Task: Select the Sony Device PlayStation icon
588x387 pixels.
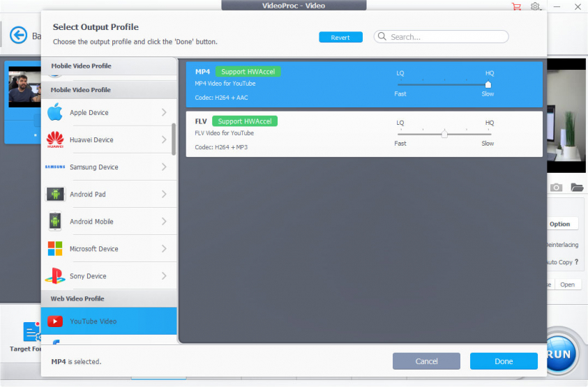Action: click(55, 276)
